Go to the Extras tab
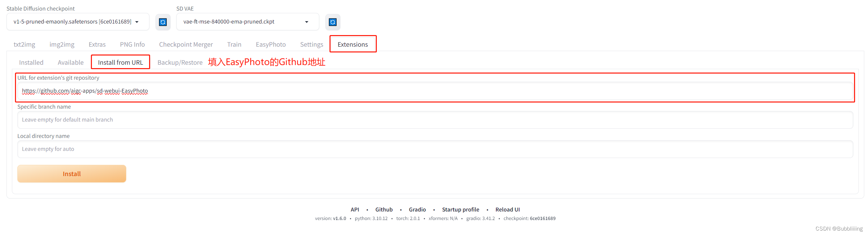868x235 pixels. [97, 44]
